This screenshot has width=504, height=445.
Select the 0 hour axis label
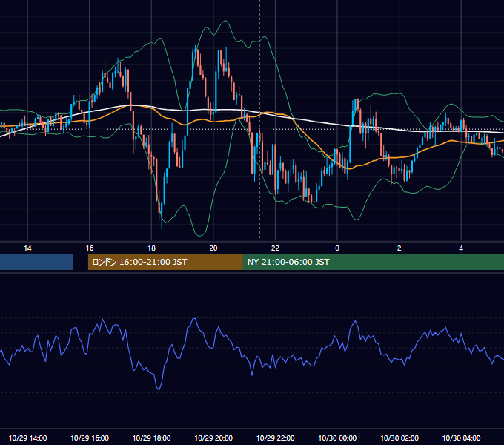(337, 248)
